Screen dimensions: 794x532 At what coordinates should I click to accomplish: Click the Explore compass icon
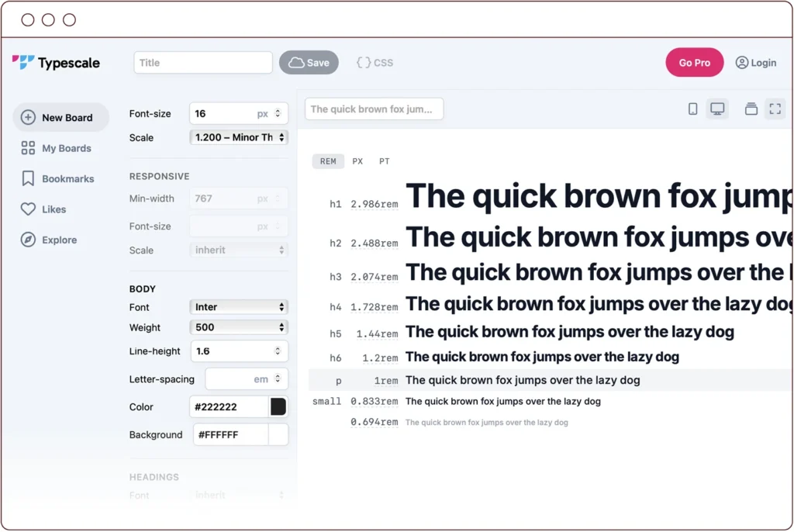pyautogui.click(x=28, y=240)
